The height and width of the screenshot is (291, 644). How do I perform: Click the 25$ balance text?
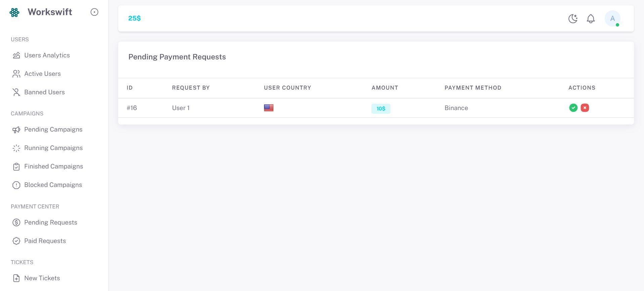tap(134, 18)
